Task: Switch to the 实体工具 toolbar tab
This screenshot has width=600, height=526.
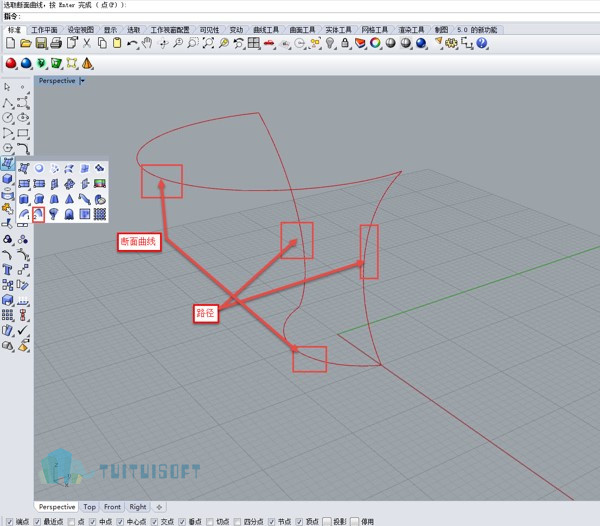Action: pyautogui.click(x=338, y=29)
